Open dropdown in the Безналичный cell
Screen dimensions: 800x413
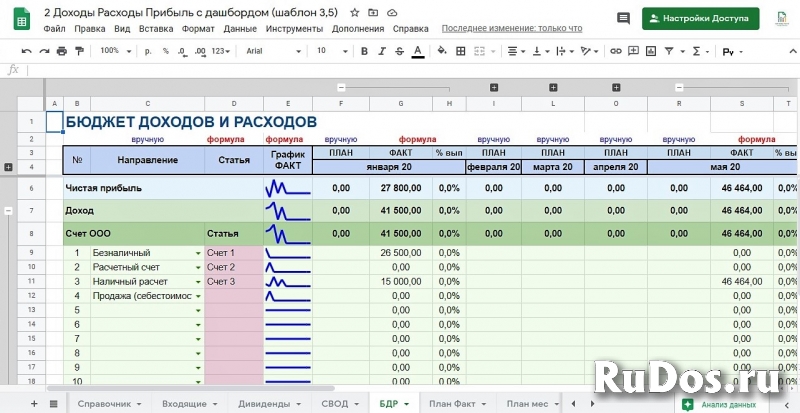[198, 253]
